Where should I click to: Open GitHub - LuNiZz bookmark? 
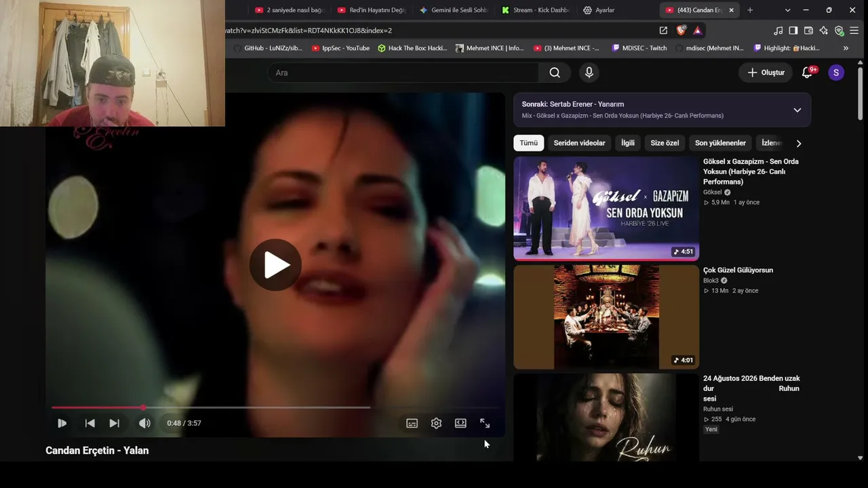tap(268, 48)
